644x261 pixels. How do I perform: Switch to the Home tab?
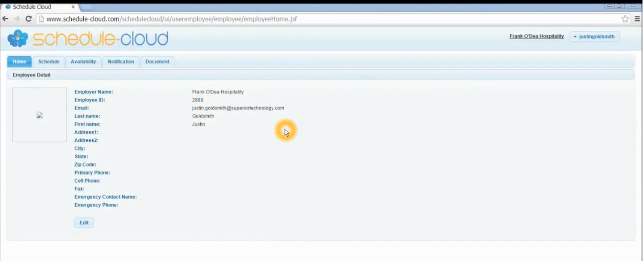pos(20,61)
